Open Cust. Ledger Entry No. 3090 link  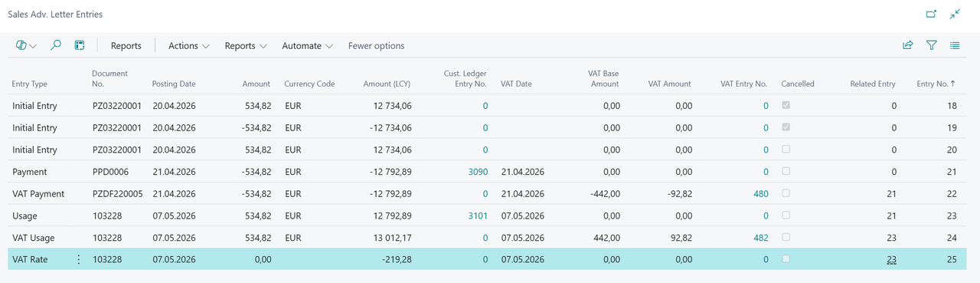(478, 172)
